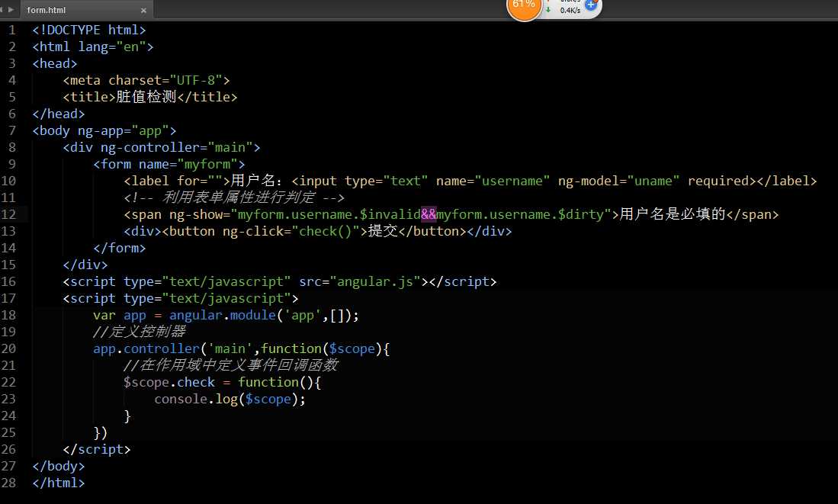The image size is (838, 504).
Task: Open the orange 61% memory accelerator ball
Action: 524,6
